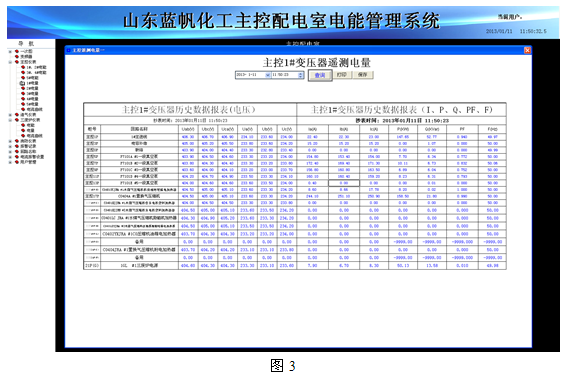Click the blue icon in popup title bar
The height and width of the screenshot is (374, 569).
pyautogui.click(x=68, y=50)
